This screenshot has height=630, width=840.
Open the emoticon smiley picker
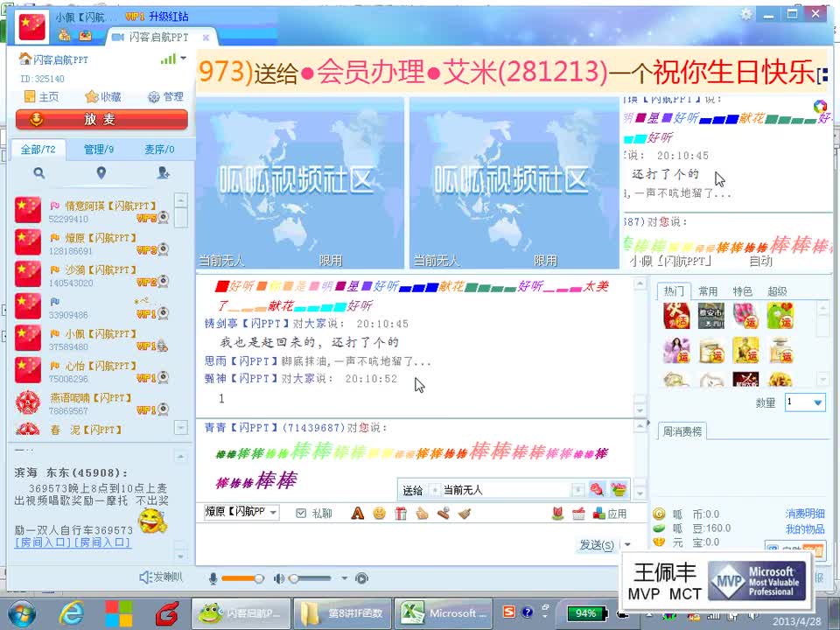379,514
